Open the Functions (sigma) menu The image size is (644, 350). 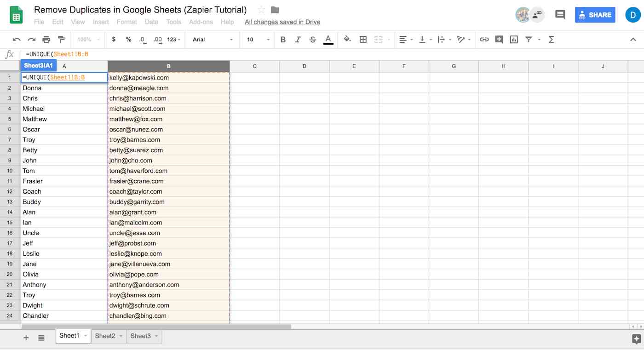[x=551, y=40]
